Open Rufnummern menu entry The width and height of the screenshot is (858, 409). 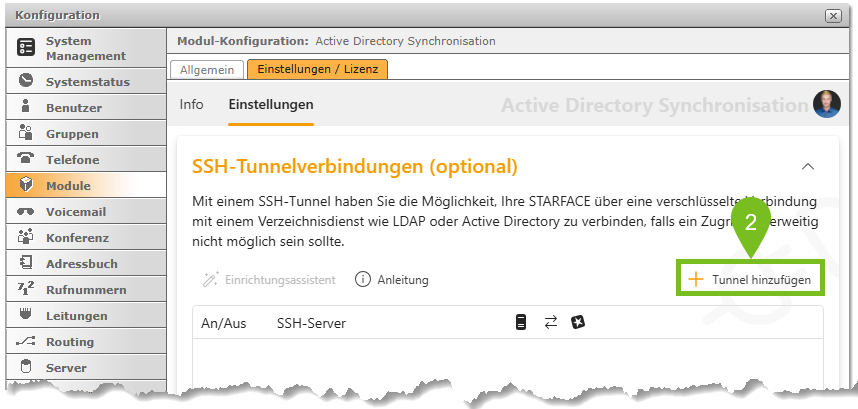click(x=86, y=290)
